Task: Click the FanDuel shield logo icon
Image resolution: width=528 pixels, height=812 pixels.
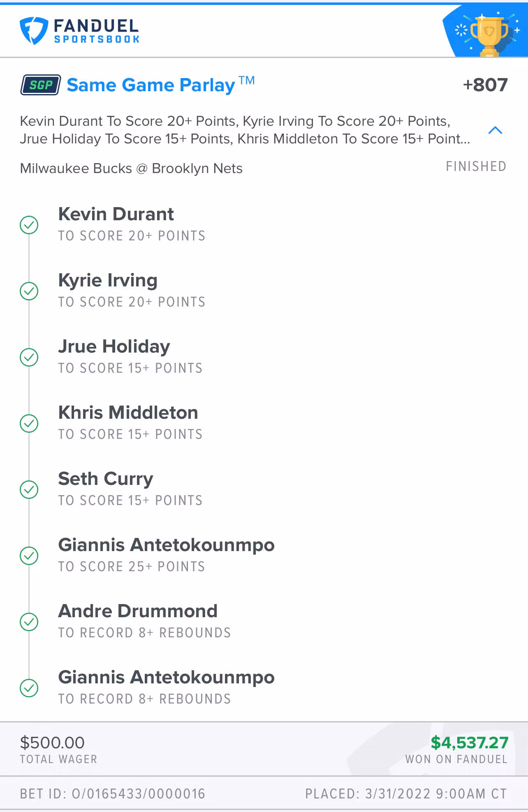Action: point(34,31)
